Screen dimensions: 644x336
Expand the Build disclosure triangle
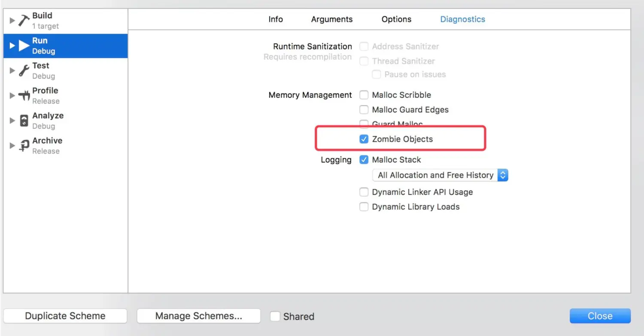tap(12, 20)
